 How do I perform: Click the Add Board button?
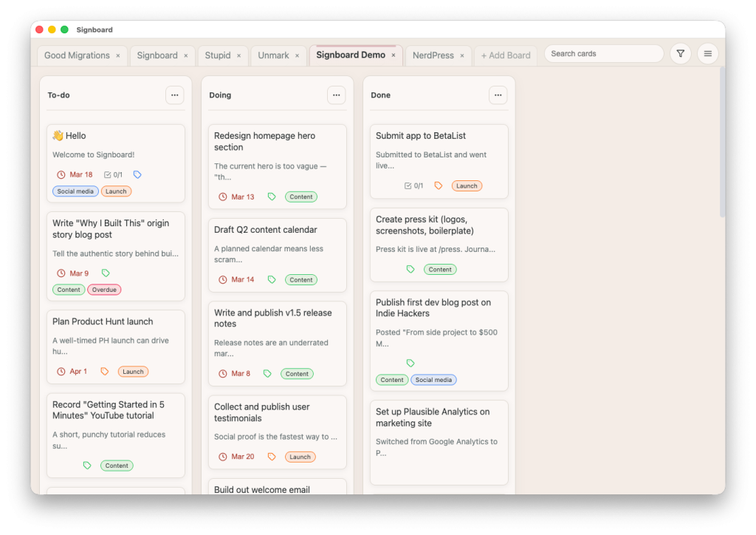click(506, 55)
